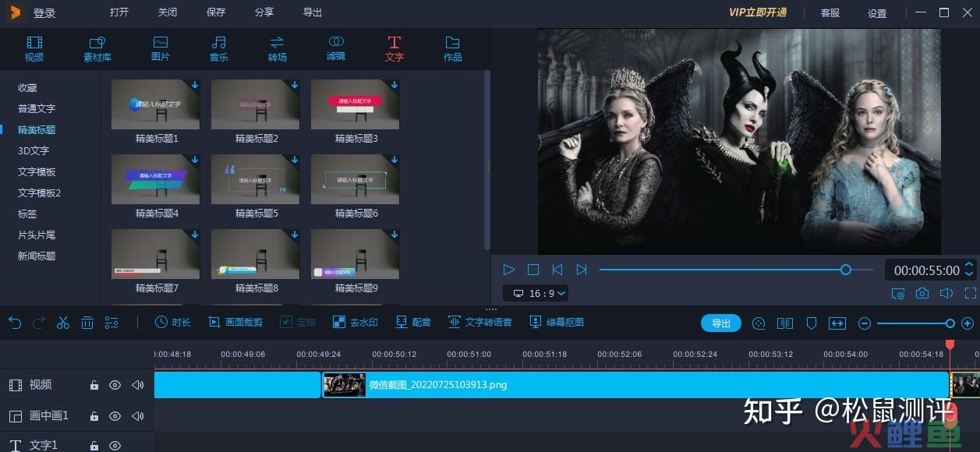Undo the last edit
Screen dimensions: 980x452
(x=15, y=323)
